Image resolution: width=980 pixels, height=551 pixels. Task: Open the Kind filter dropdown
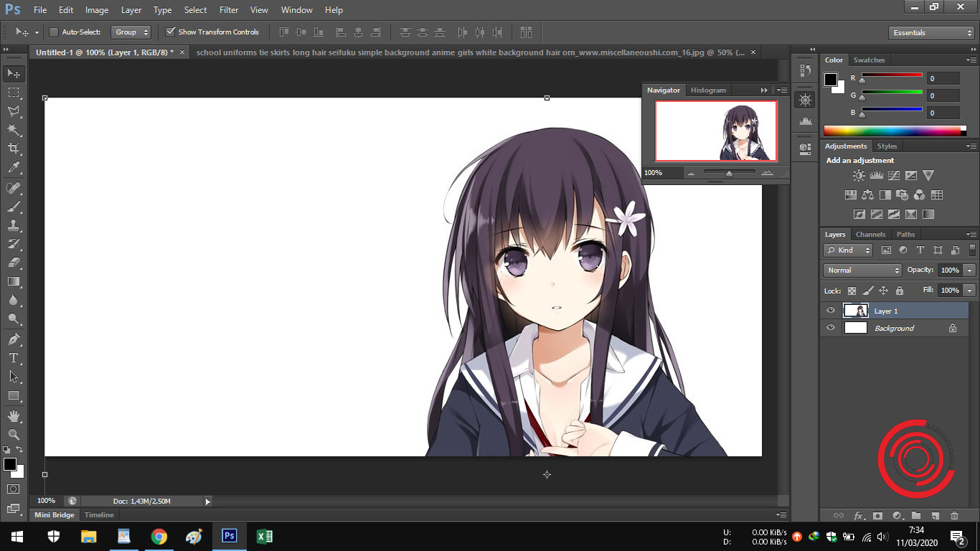tap(848, 250)
